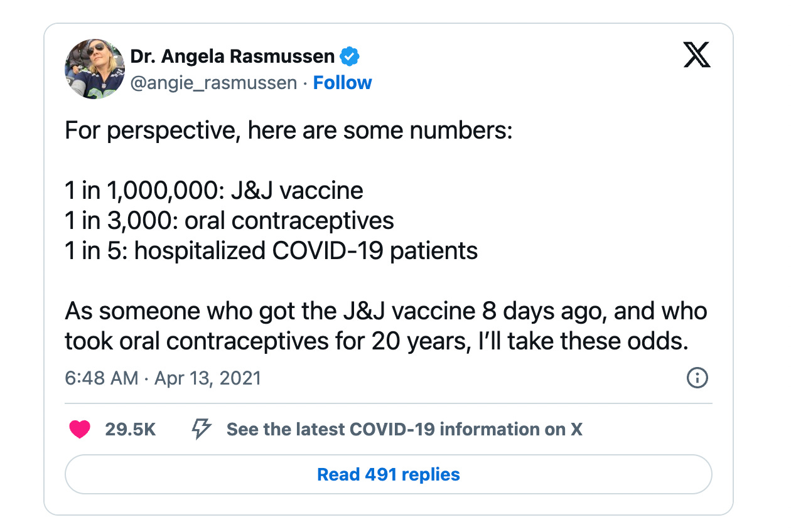This screenshot has height=532, width=791.
Task: Click the '1 in 5: hospitalized COVID-19 patients' line
Action: pyautogui.click(x=271, y=250)
